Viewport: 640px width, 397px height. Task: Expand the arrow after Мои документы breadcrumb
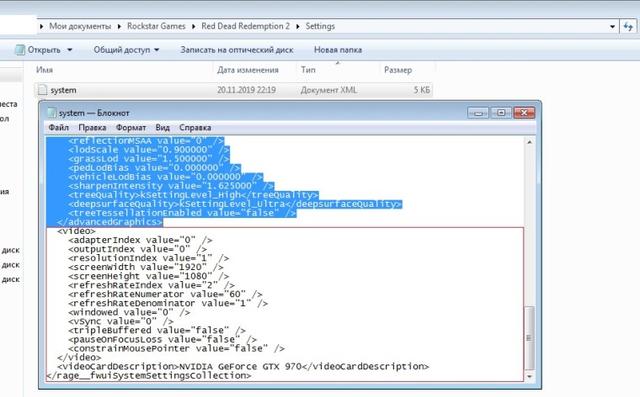tap(119, 27)
